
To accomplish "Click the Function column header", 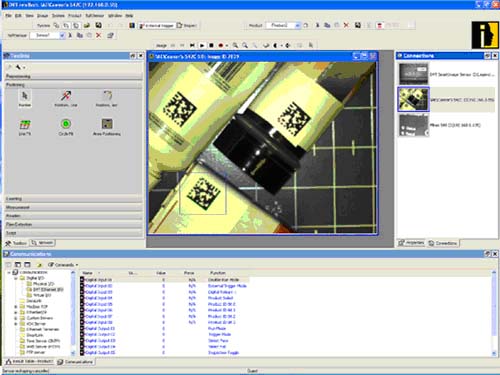I will (218, 273).
